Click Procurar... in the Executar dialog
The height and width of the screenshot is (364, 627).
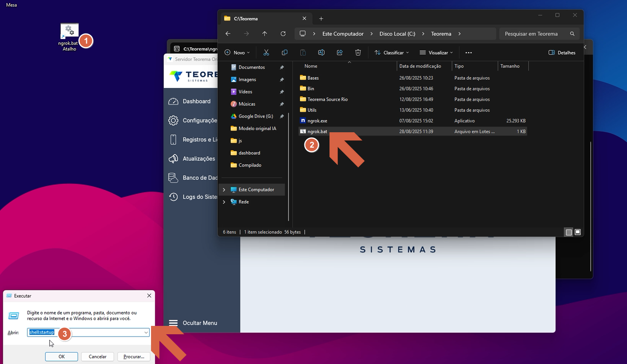pos(134,357)
